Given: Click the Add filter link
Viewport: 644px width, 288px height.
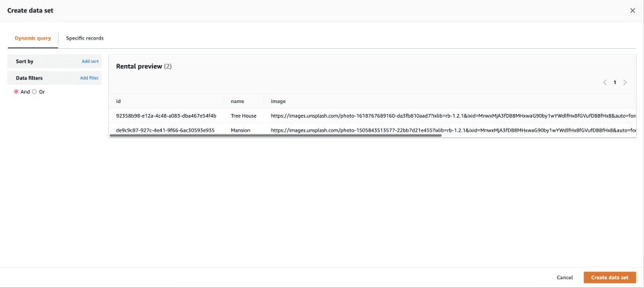Looking at the screenshot, I should [x=89, y=77].
